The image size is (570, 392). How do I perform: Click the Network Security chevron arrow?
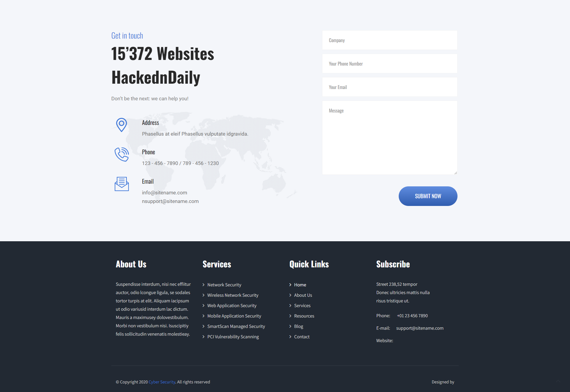(204, 285)
